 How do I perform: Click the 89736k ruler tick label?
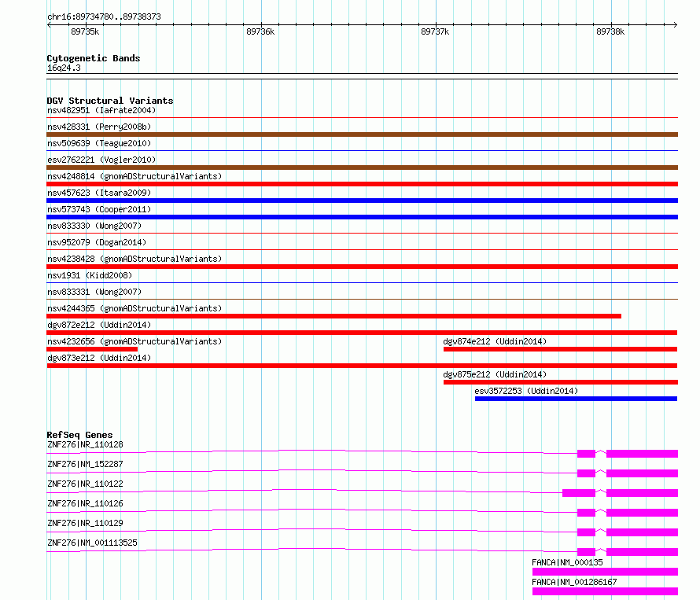click(260, 31)
